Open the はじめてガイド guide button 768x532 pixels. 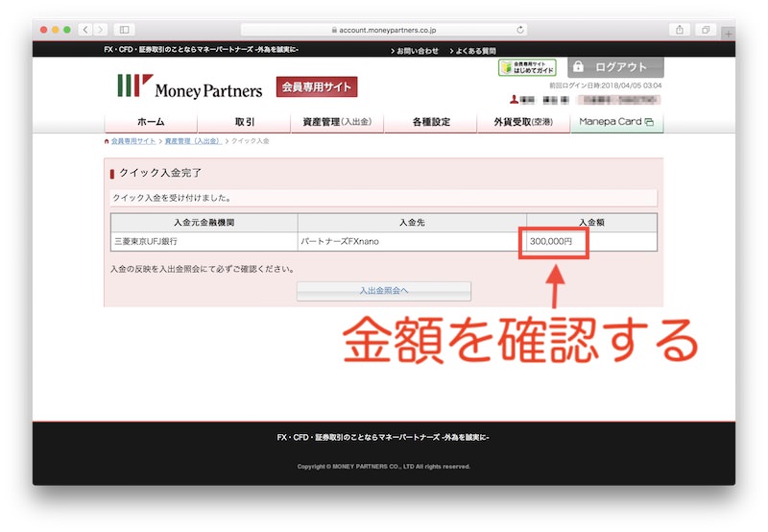click(x=527, y=67)
